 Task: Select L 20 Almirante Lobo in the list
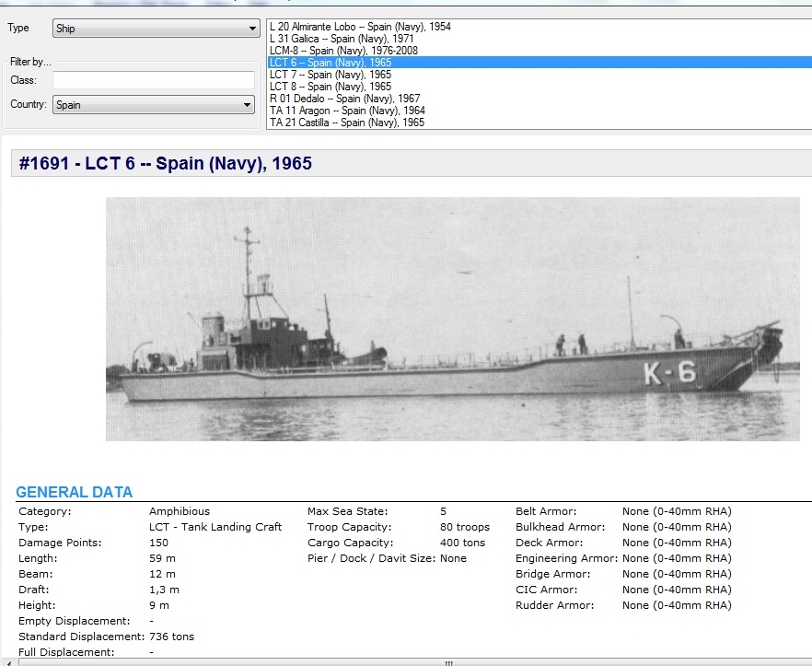tap(359, 27)
